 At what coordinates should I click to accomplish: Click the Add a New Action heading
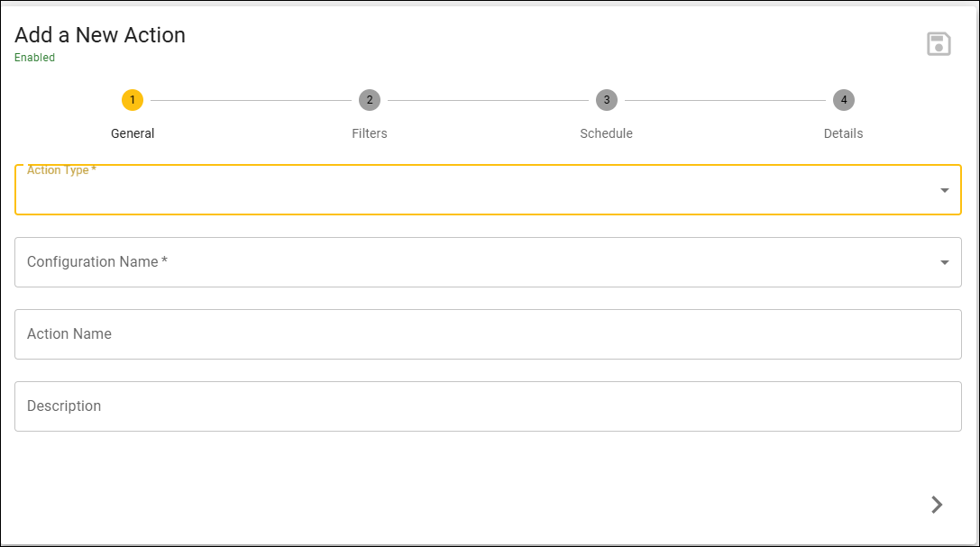click(x=100, y=35)
